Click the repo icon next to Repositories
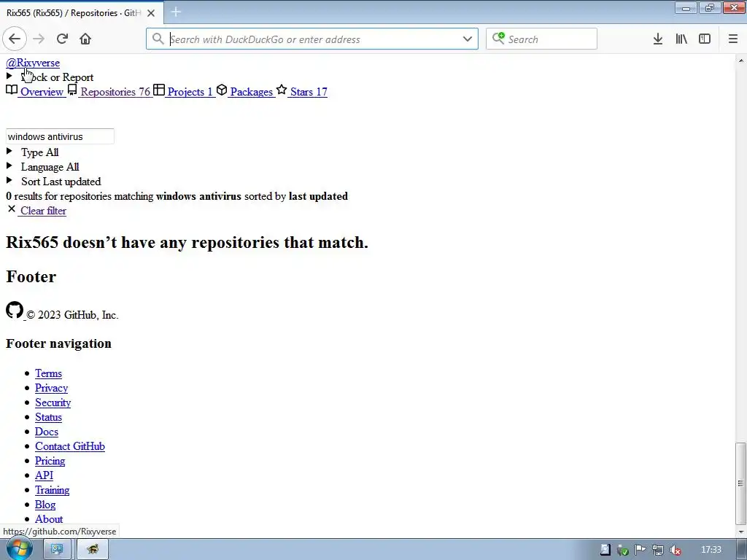This screenshot has width=747, height=560. click(72, 90)
